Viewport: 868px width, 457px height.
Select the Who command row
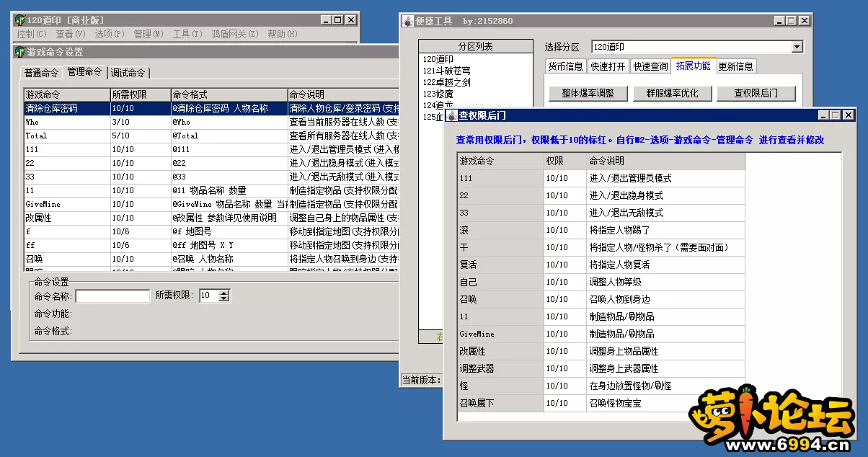[x=211, y=122]
